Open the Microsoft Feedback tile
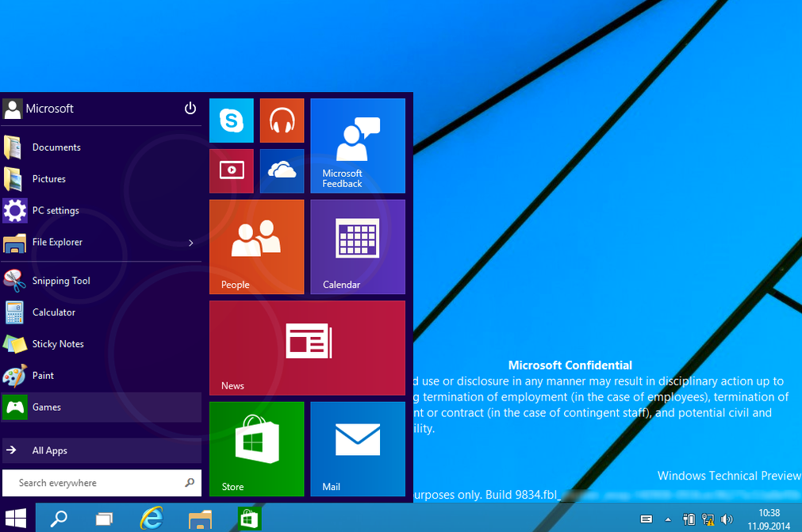This screenshot has width=802, height=532. pos(357,145)
